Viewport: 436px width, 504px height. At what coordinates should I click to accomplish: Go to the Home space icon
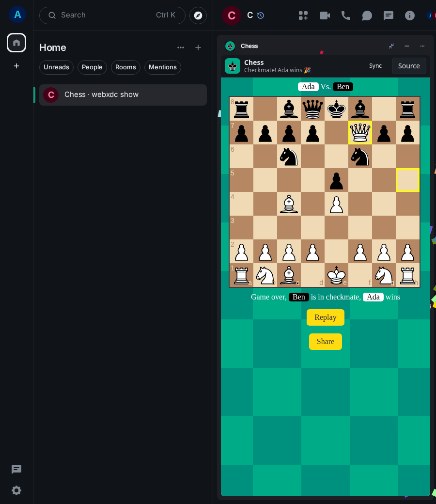pos(16,43)
